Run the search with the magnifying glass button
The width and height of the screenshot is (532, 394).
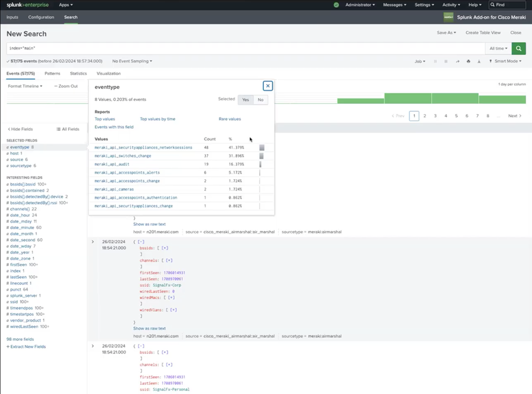tap(519, 47)
